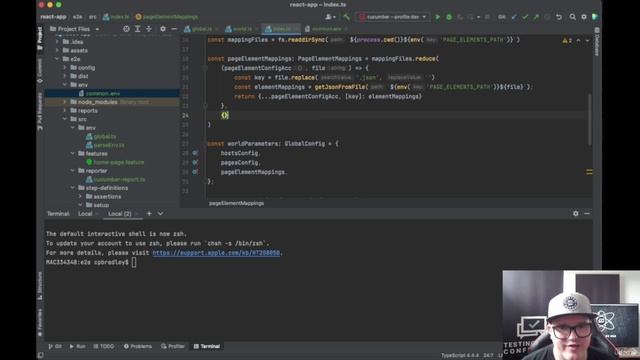Click the Rollback undo arrow icon

point(559,17)
